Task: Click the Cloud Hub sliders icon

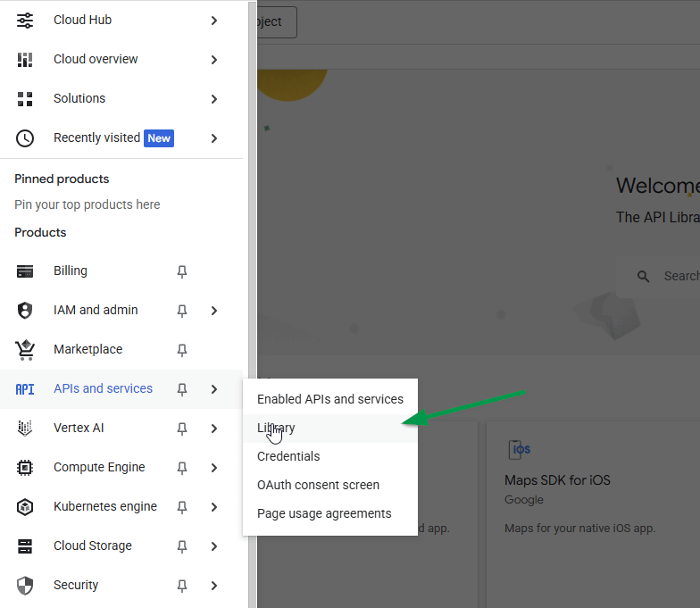Action: coord(25,21)
